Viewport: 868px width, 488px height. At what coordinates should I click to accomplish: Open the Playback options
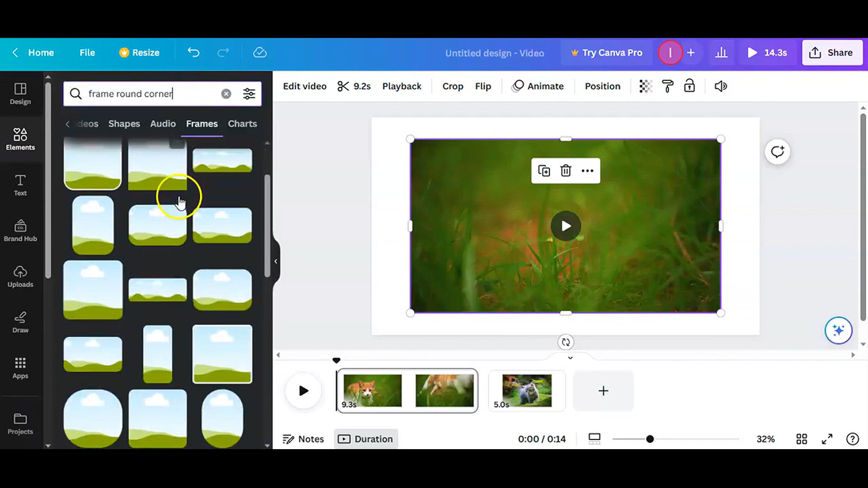pyautogui.click(x=401, y=86)
